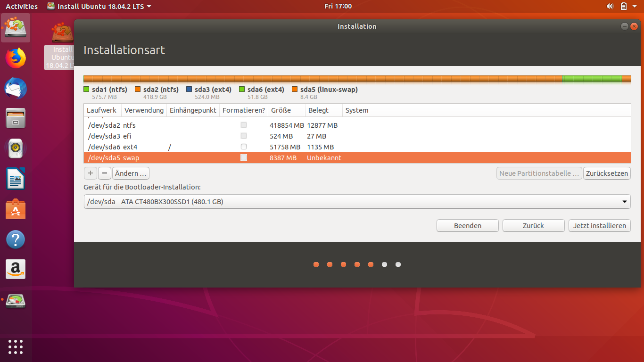Sort by the Größe column header
This screenshot has height=362, width=644.
[x=286, y=110]
